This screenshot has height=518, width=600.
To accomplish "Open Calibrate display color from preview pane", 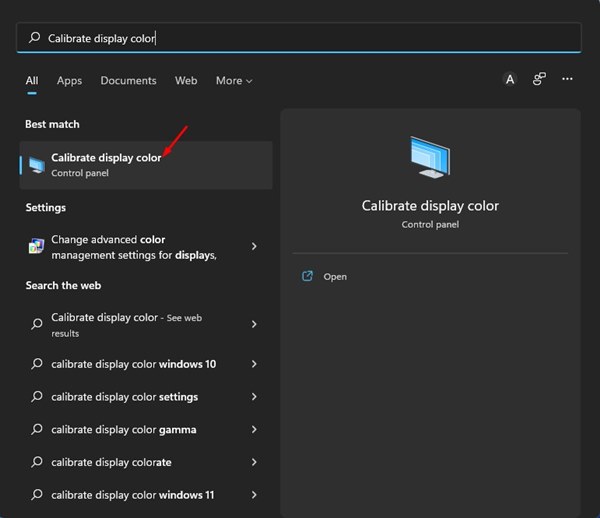I will click(x=335, y=276).
